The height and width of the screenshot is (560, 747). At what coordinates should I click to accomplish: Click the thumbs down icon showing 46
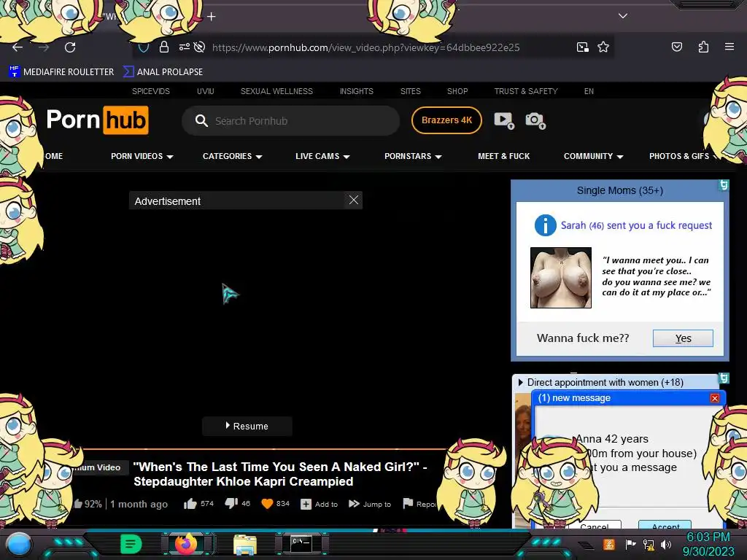[x=231, y=503]
